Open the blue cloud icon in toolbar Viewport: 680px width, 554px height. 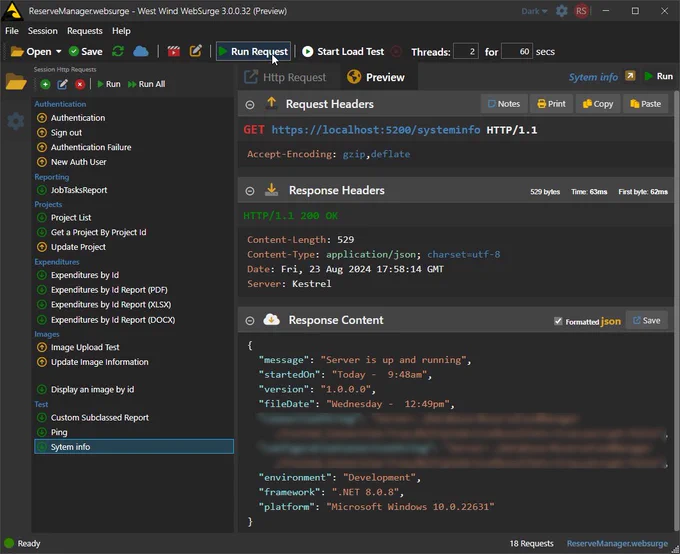tap(141, 51)
